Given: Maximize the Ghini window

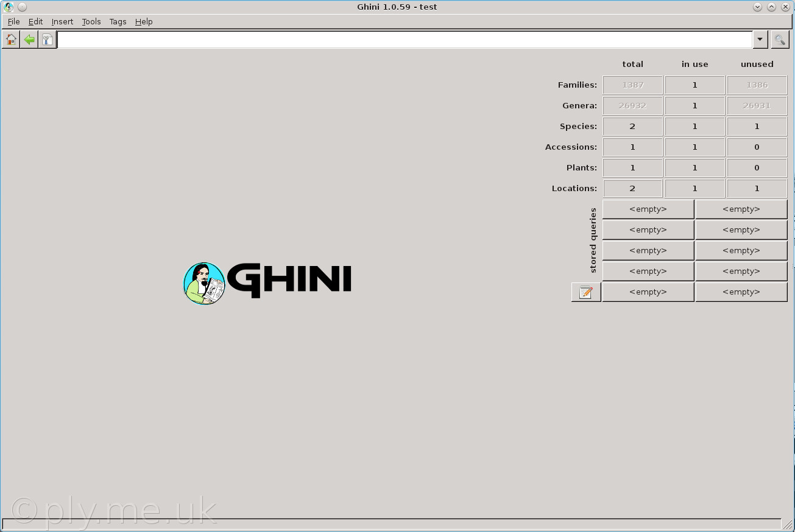Looking at the screenshot, I should 771,7.
